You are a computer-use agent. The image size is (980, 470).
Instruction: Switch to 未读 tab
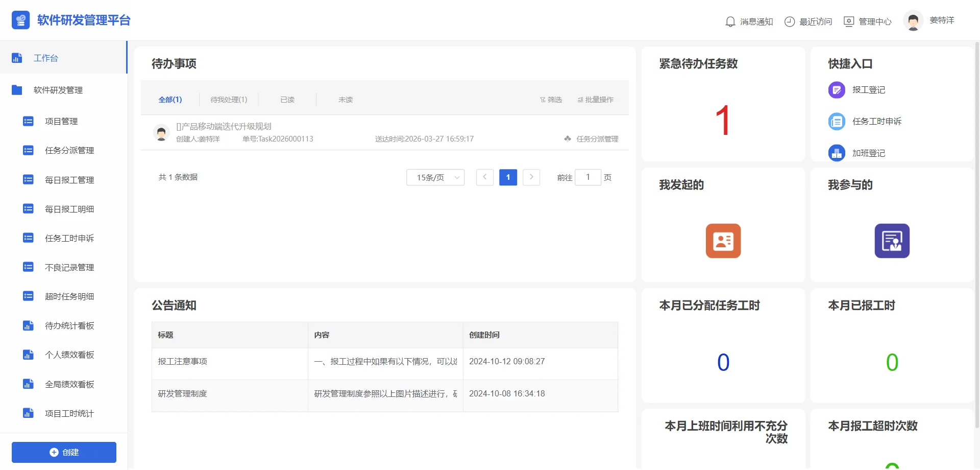[x=346, y=100]
